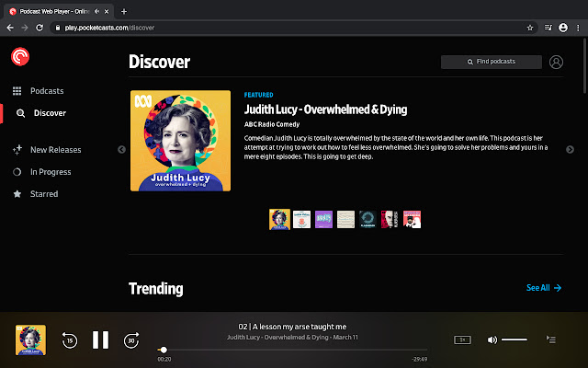Reload the page

coord(40,28)
